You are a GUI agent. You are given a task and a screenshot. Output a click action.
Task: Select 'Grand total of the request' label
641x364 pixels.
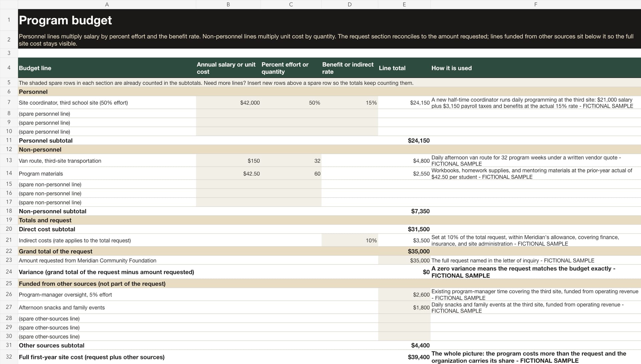(107, 251)
